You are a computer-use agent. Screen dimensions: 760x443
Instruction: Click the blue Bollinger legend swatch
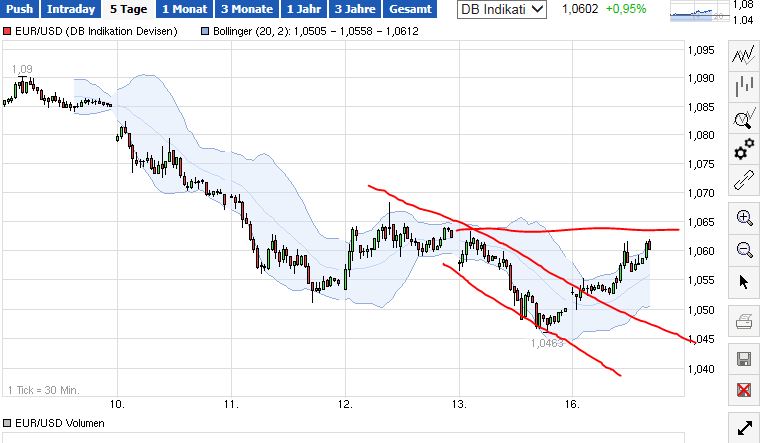(205, 32)
